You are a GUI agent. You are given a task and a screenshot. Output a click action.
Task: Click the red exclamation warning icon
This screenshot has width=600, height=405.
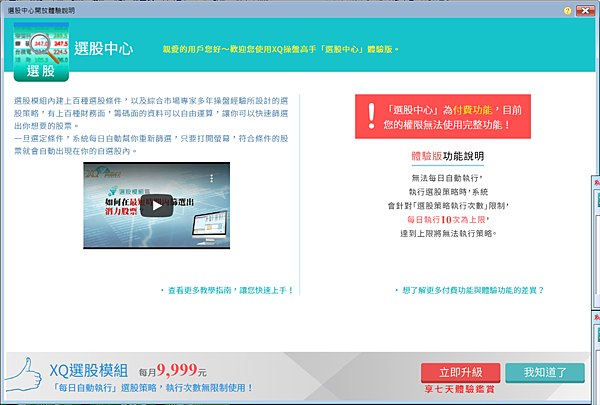[x=371, y=116]
